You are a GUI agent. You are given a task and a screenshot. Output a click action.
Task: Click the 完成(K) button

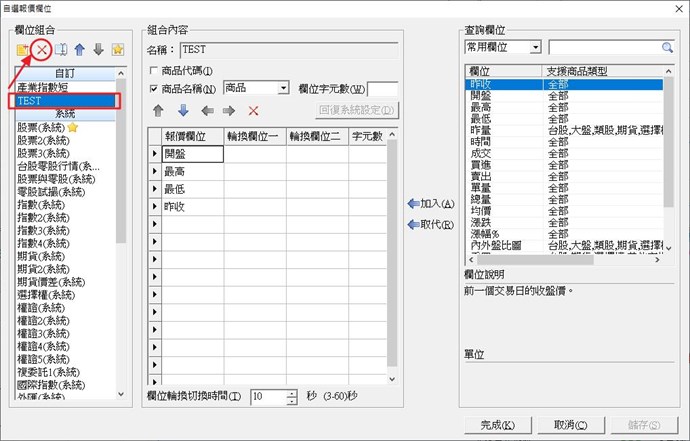[498, 425]
